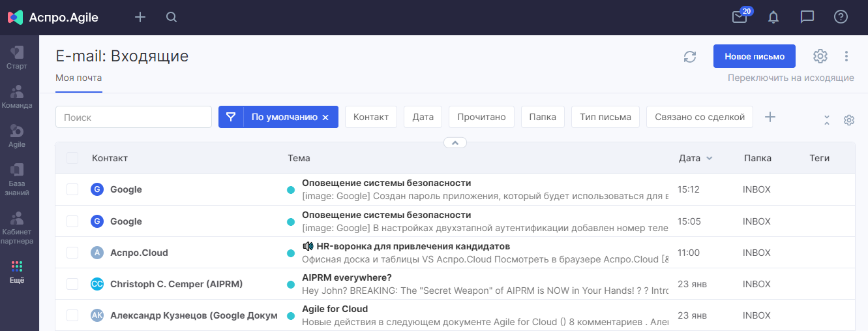Image resolution: width=868 pixels, height=331 pixels.
Task: Open the Прочитано filter dropdown
Action: (x=481, y=117)
